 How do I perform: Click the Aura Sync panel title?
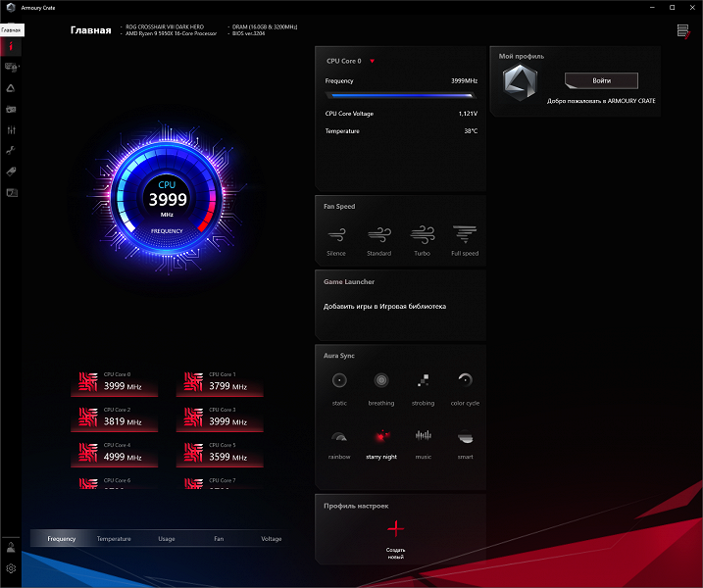pyautogui.click(x=339, y=356)
